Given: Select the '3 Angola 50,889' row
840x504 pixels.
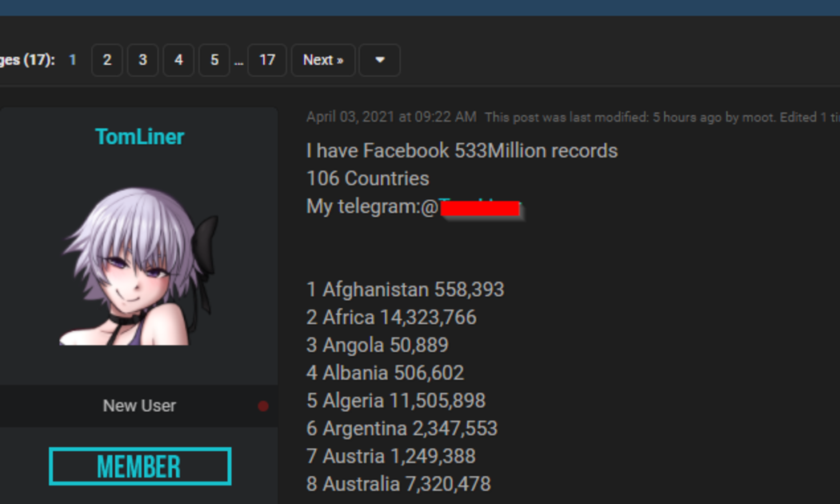Looking at the screenshot, I should pos(377,346).
